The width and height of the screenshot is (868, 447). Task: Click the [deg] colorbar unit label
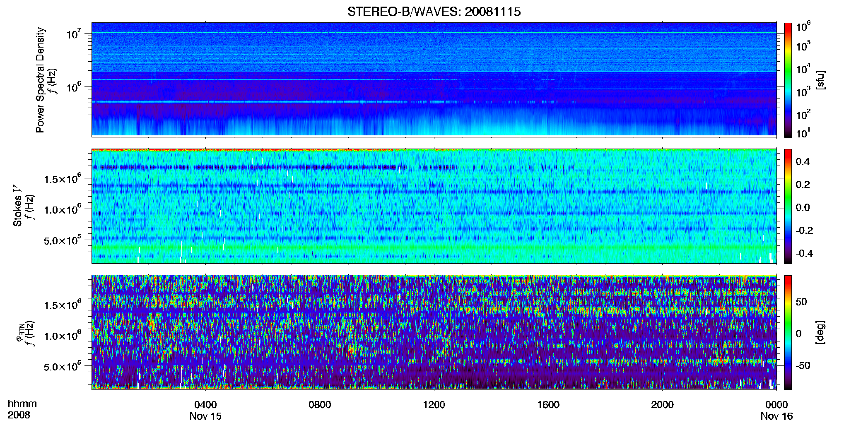click(x=820, y=332)
